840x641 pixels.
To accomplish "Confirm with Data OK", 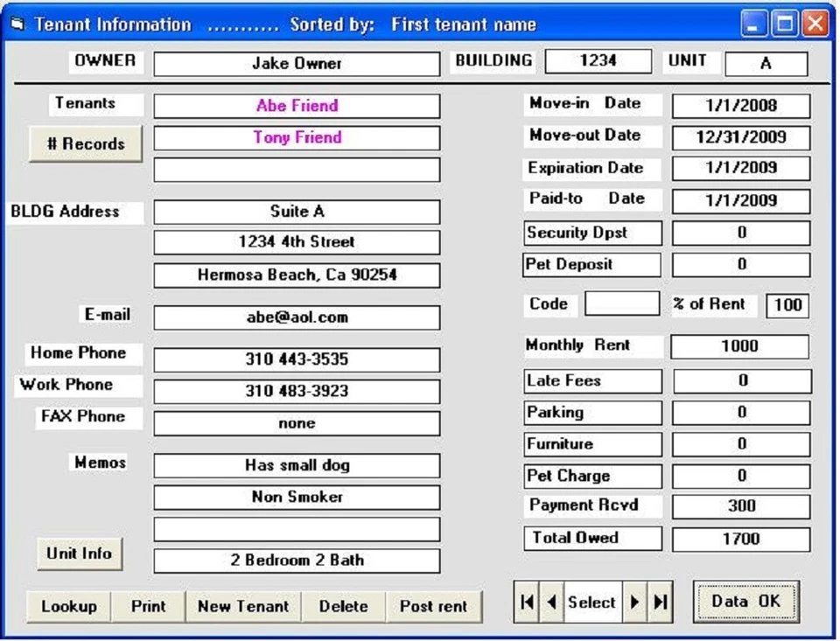I will 745,601.
